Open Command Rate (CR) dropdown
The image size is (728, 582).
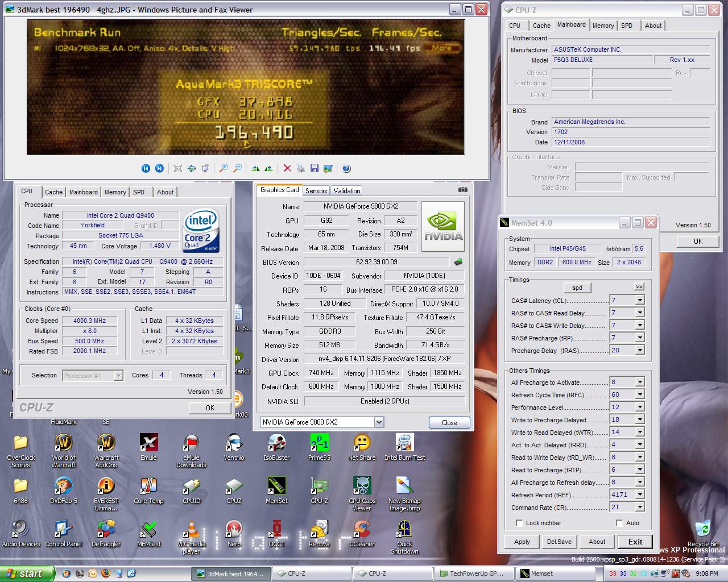click(x=640, y=507)
